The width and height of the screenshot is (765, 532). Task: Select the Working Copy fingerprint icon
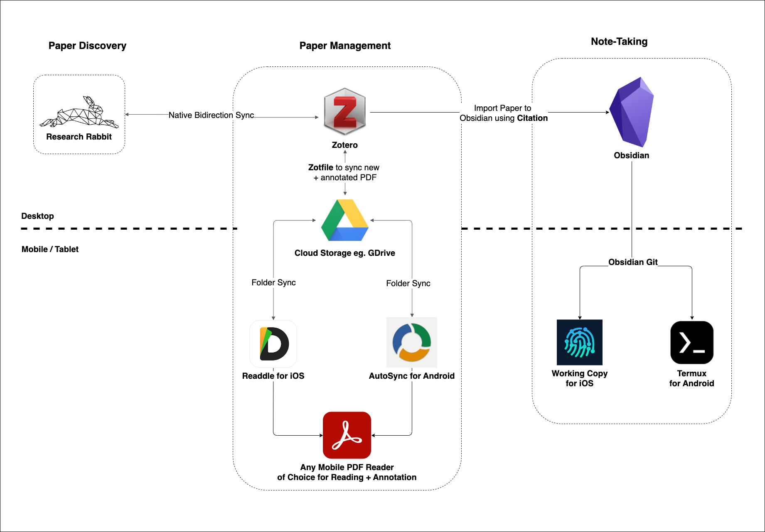point(580,342)
